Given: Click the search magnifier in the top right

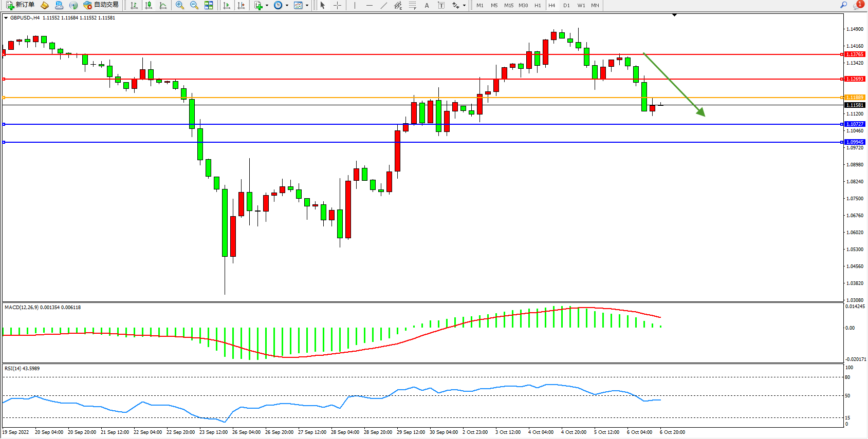Looking at the screenshot, I should (x=843, y=5).
